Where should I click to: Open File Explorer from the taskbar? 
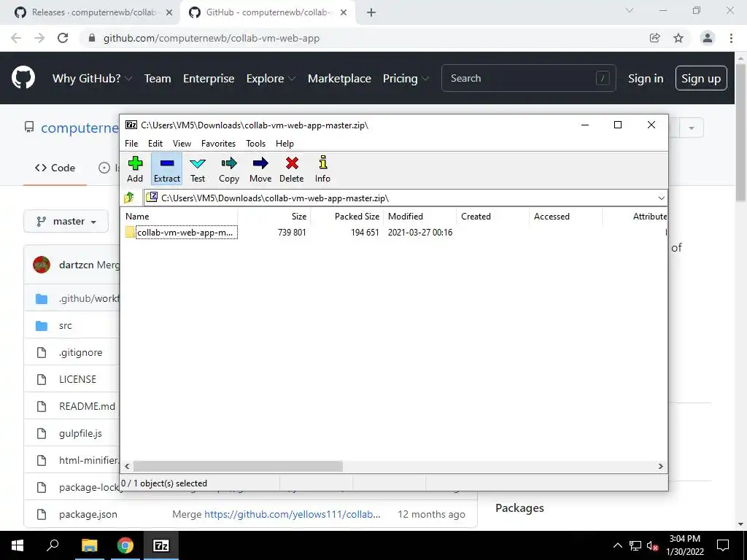[x=89, y=545]
